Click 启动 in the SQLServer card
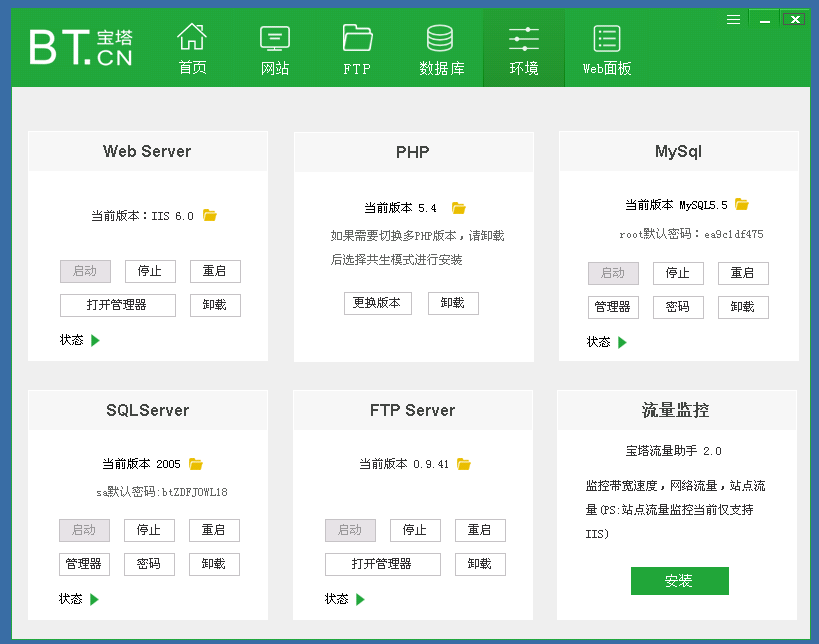 [x=84, y=530]
